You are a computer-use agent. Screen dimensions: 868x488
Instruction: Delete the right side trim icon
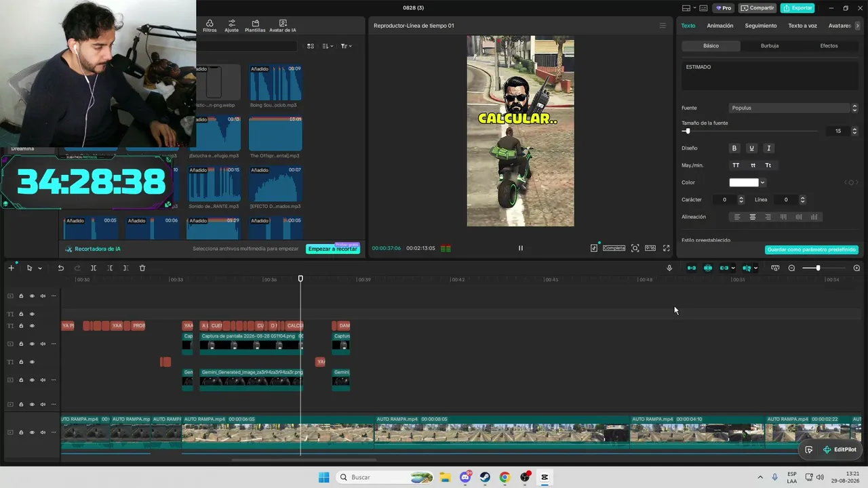(x=126, y=268)
